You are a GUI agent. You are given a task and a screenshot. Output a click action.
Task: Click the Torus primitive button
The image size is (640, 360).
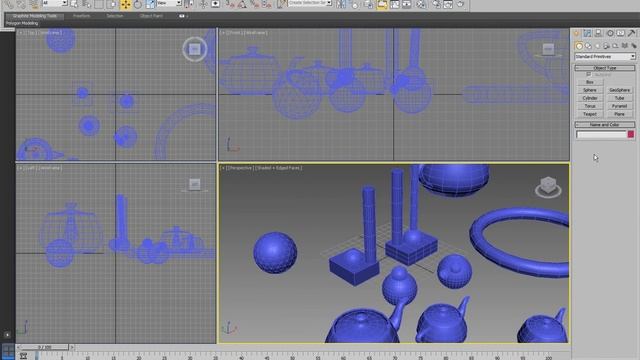pos(590,106)
